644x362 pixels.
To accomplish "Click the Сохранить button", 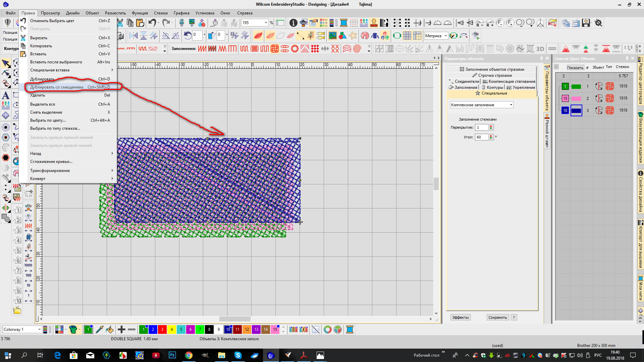I will 497,317.
